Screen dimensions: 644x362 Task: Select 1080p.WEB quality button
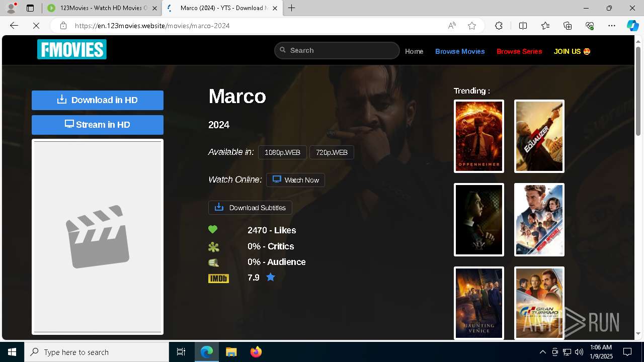coord(282,152)
